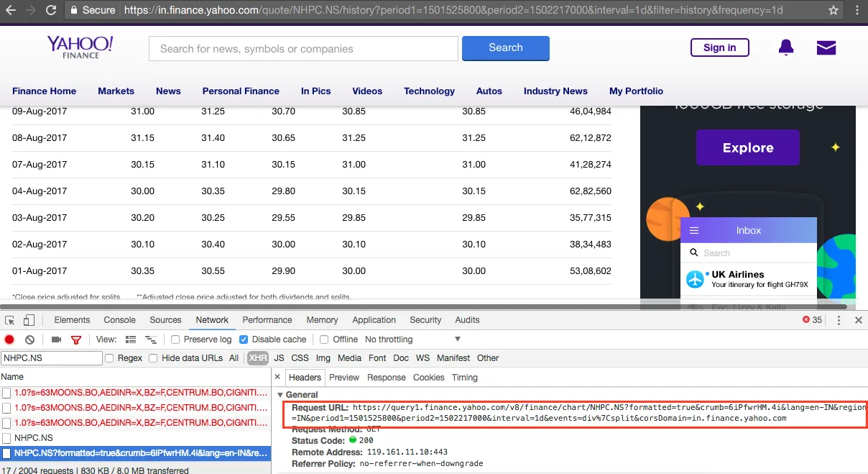Use large request rows view icon
The height and width of the screenshot is (474, 868).
pyautogui.click(x=131, y=339)
